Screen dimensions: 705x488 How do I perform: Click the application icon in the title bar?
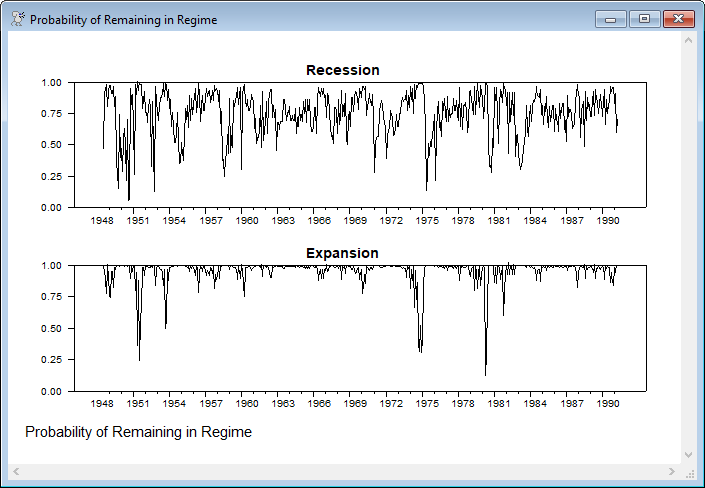[x=16, y=19]
